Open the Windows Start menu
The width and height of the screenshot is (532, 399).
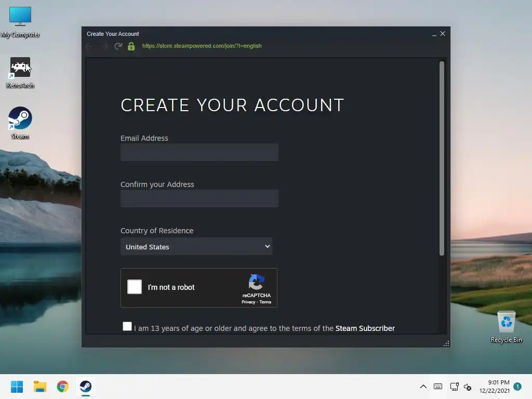17,387
